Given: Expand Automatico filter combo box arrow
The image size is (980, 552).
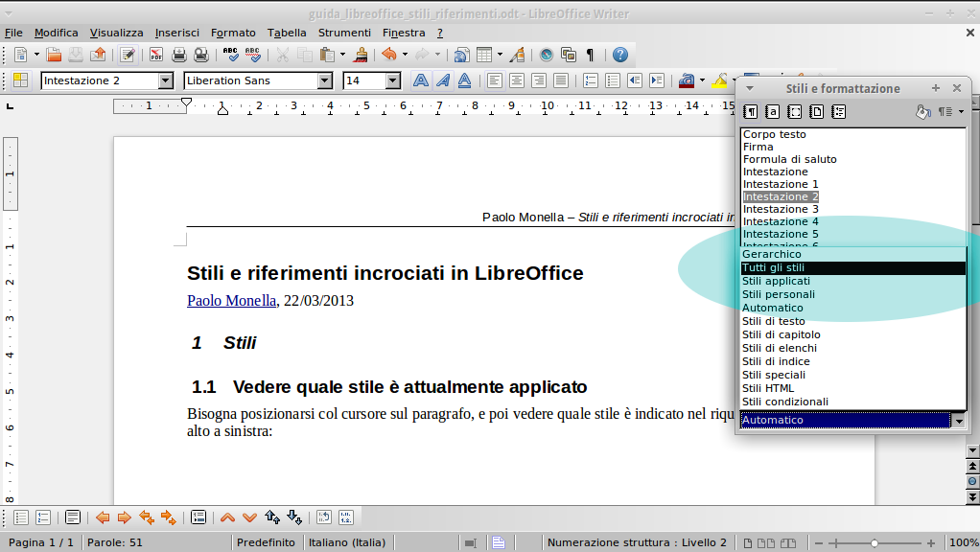Looking at the screenshot, I should point(959,421).
